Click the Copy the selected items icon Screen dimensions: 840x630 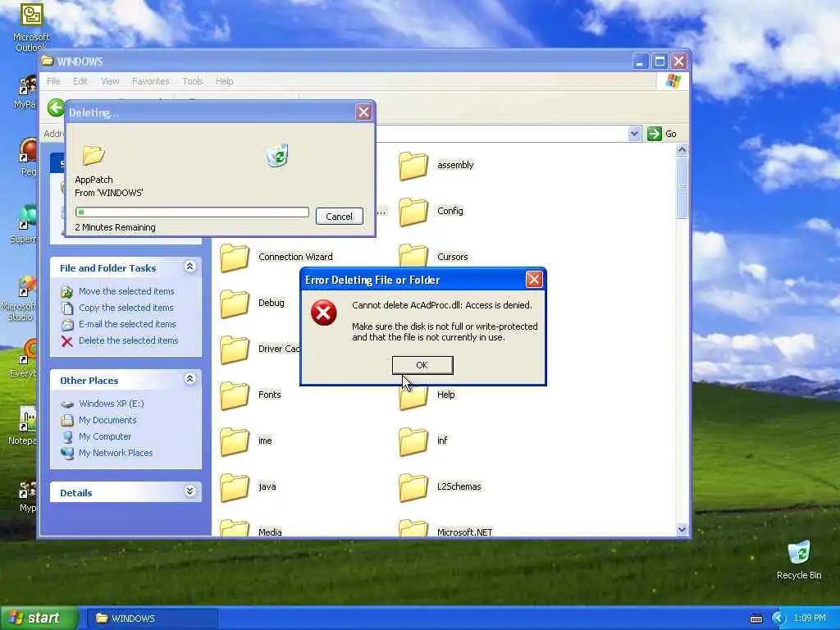[67, 308]
